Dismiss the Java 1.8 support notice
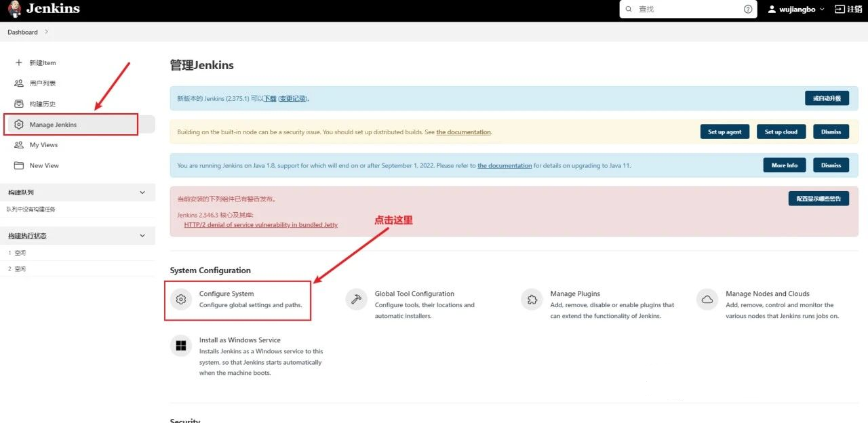This screenshot has width=868, height=423. 831,165
